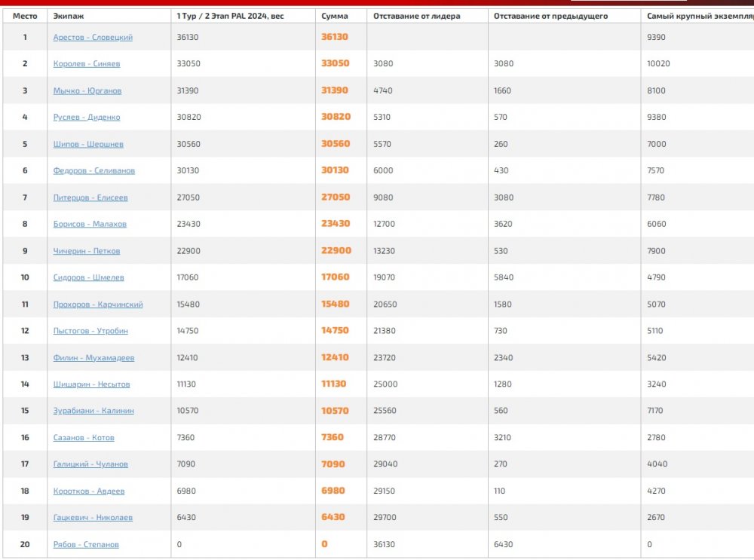Open the Шипов - Шершнев crew link
Image resolution: width=754 pixels, height=560 pixels.
tap(88, 144)
